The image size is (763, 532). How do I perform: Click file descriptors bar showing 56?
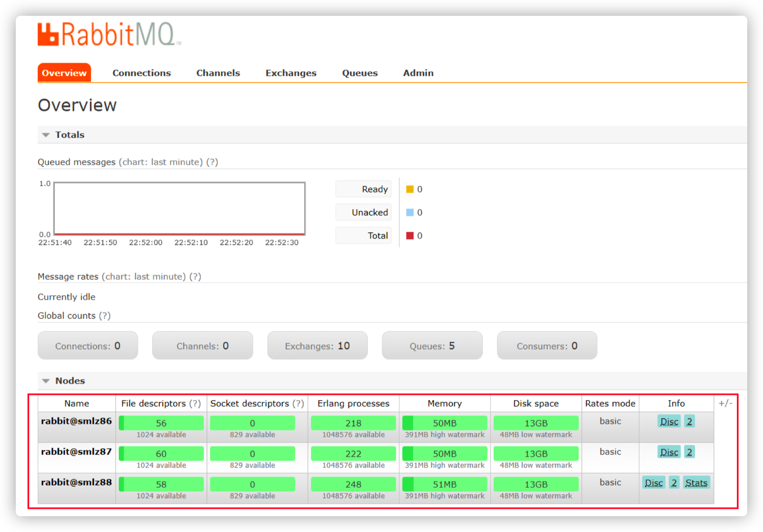[x=161, y=423]
